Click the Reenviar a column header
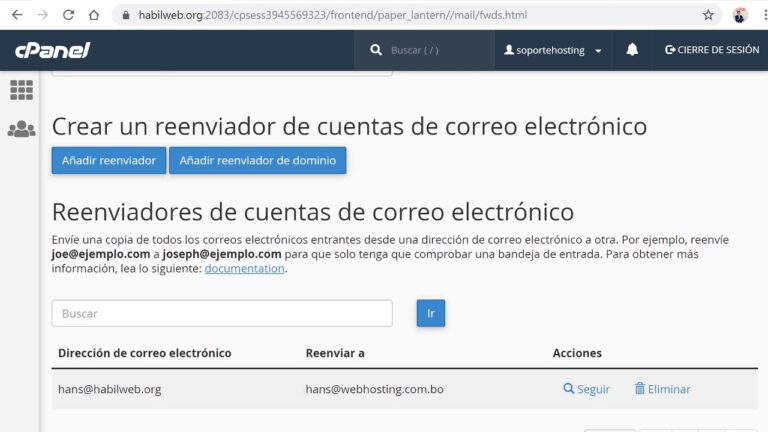The width and height of the screenshot is (768, 432). click(335, 353)
